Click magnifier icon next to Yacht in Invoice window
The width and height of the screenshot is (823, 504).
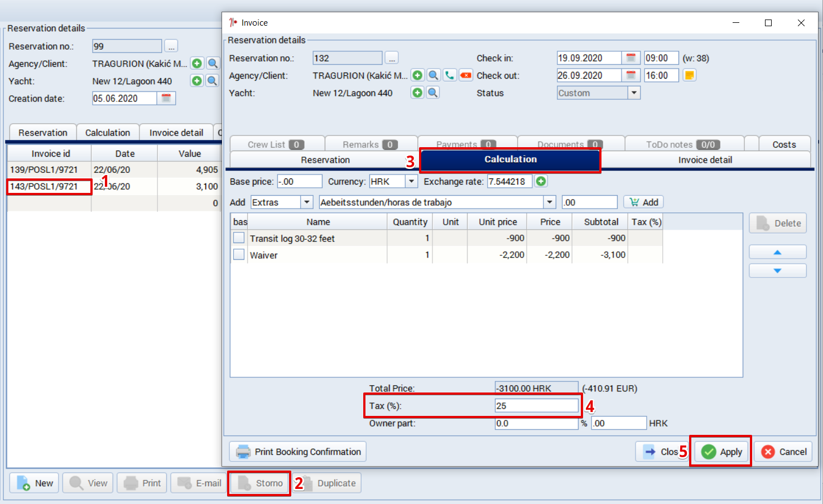[x=433, y=93]
